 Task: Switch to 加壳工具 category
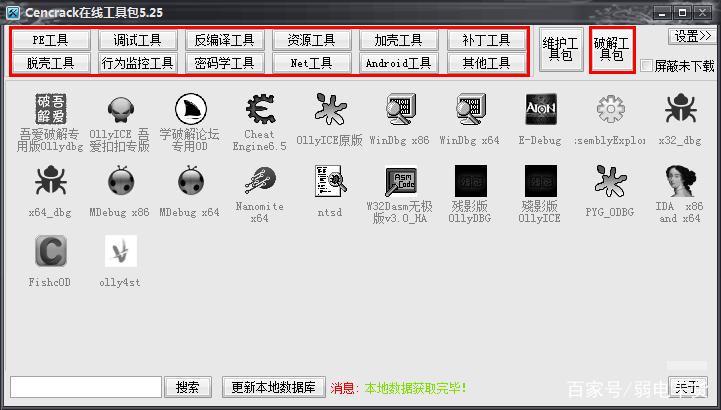click(x=398, y=40)
